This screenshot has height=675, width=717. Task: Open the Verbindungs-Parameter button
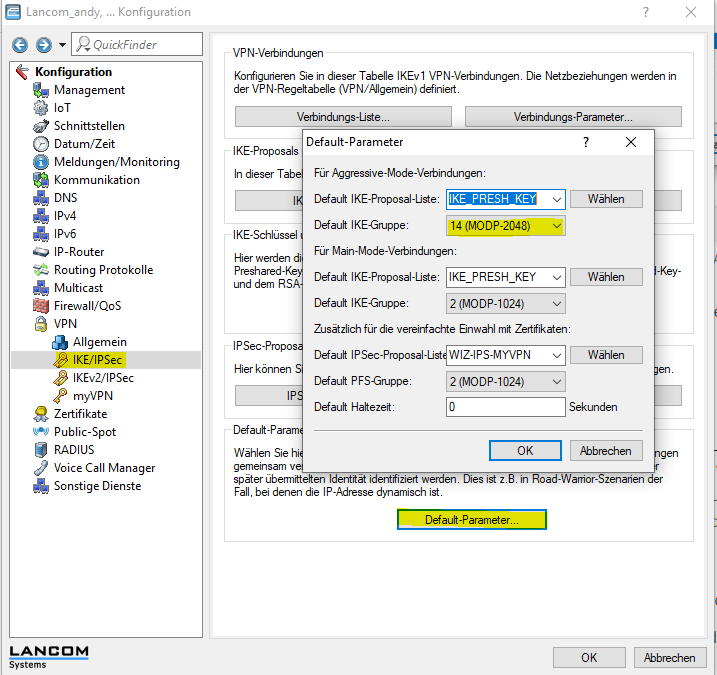pyautogui.click(x=573, y=117)
